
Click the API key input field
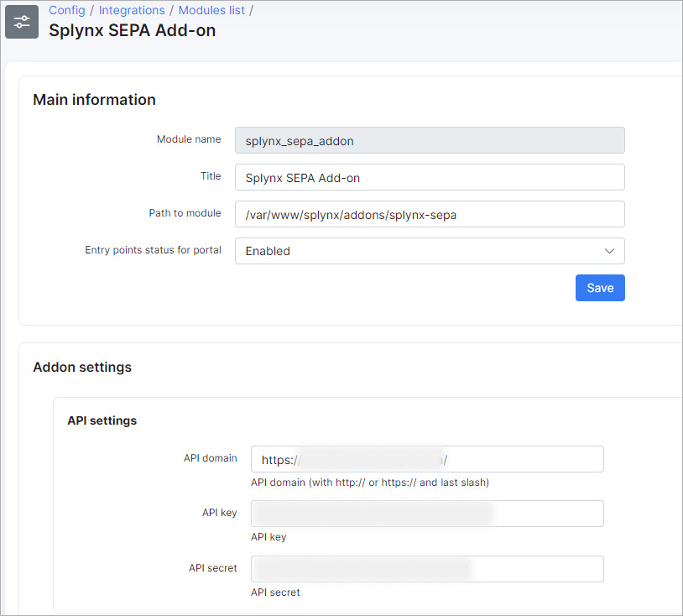click(427, 514)
